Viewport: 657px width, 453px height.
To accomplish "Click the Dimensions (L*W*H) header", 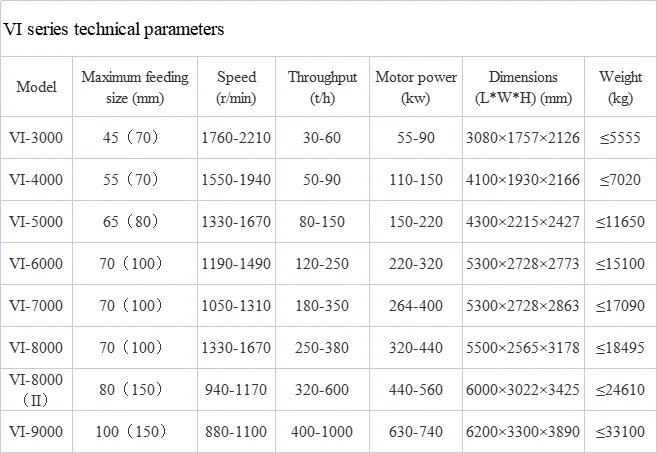I will click(523, 87).
